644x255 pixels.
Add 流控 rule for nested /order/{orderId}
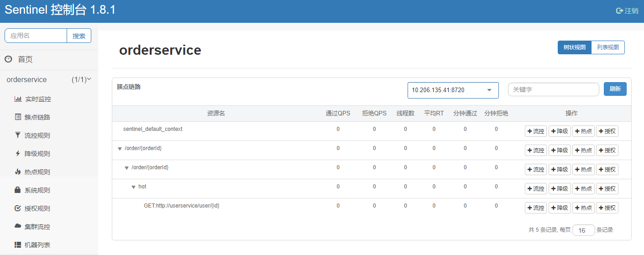point(536,170)
